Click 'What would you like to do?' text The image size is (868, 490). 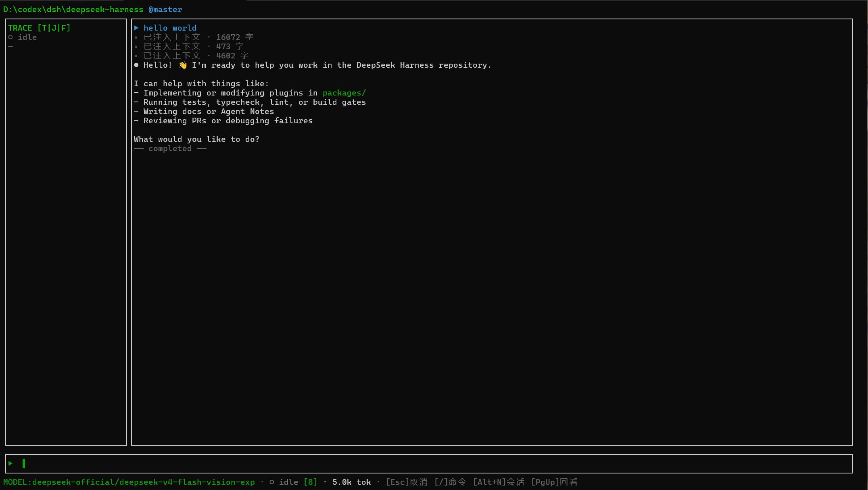click(196, 139)
